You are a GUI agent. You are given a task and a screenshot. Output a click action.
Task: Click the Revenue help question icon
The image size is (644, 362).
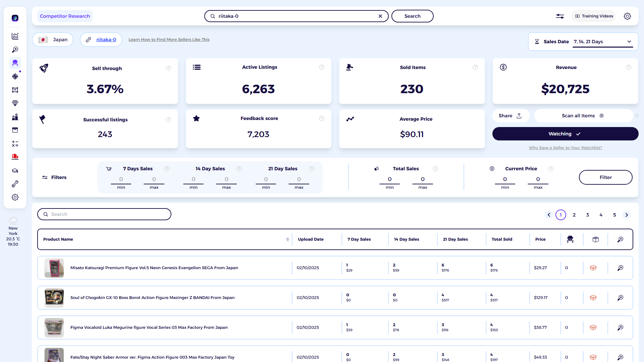(x=629, y=67)
